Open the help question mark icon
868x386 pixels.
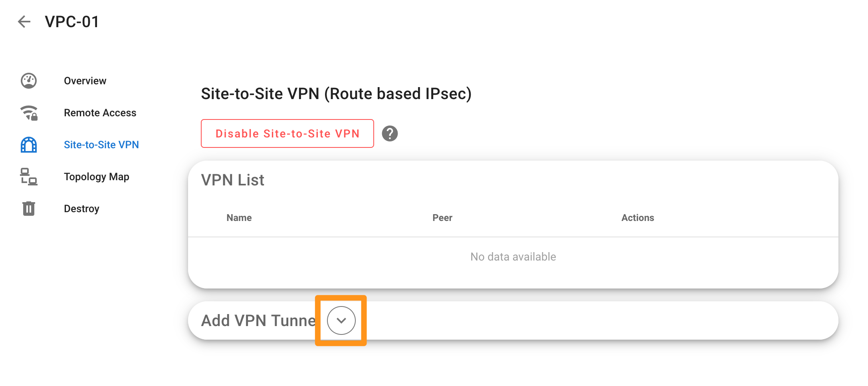(x=390, y=133)
